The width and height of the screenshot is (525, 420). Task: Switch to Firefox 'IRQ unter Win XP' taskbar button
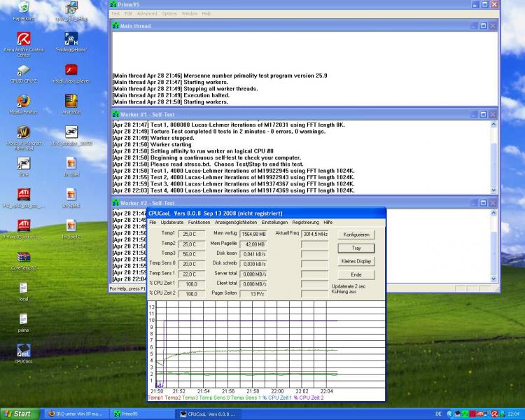pos(76,414)
